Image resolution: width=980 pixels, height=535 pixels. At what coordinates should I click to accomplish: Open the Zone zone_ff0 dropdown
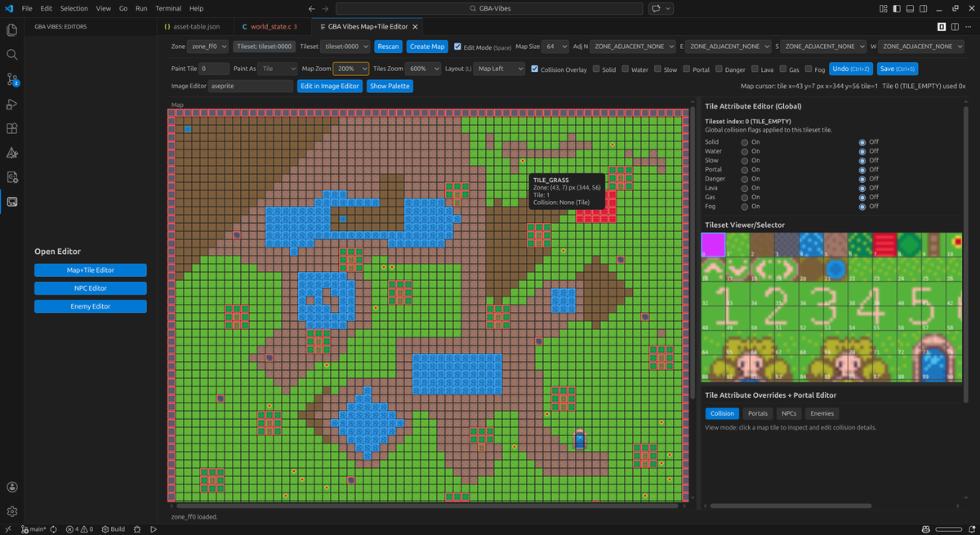[x=207, y=47]
